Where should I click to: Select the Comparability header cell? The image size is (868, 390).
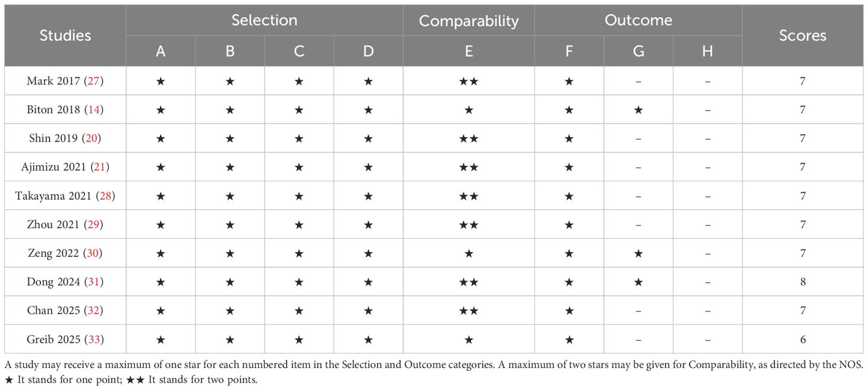pos(468,21)
